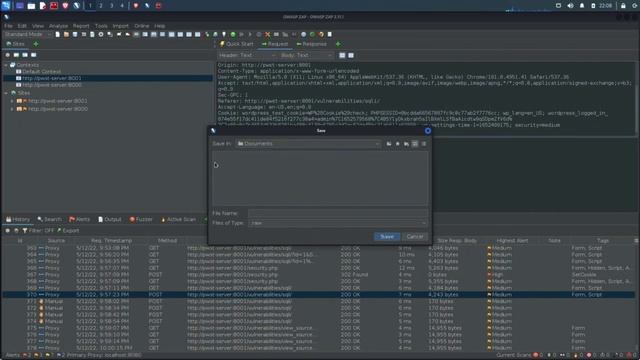
Task: Launch browser with the Firefox toolbar icon
Action: (321, 35)
